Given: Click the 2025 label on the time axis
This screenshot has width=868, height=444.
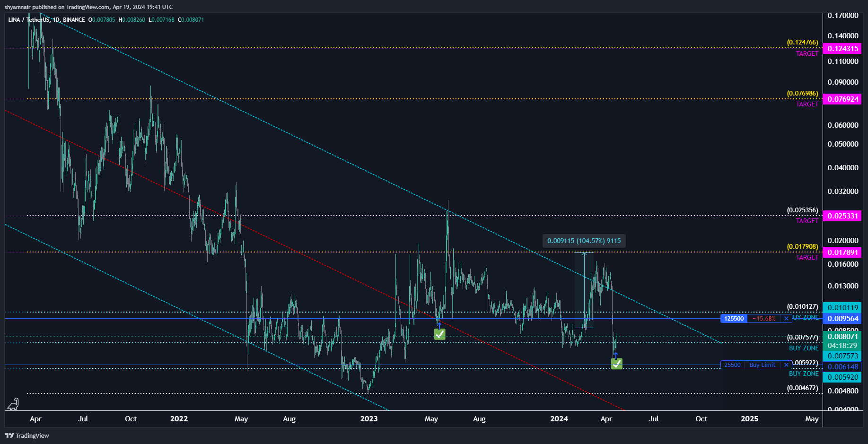Looking at the screenshot, I should 750,419.
